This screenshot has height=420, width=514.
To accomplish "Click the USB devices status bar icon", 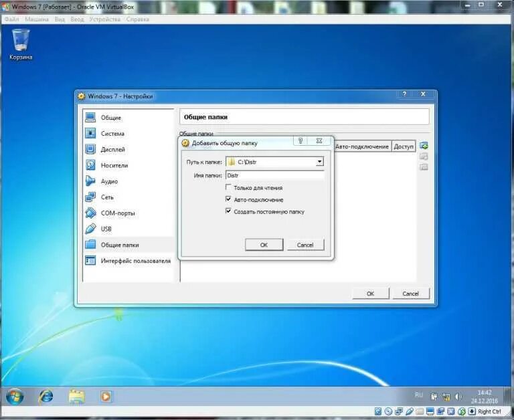I will [410, 411].
